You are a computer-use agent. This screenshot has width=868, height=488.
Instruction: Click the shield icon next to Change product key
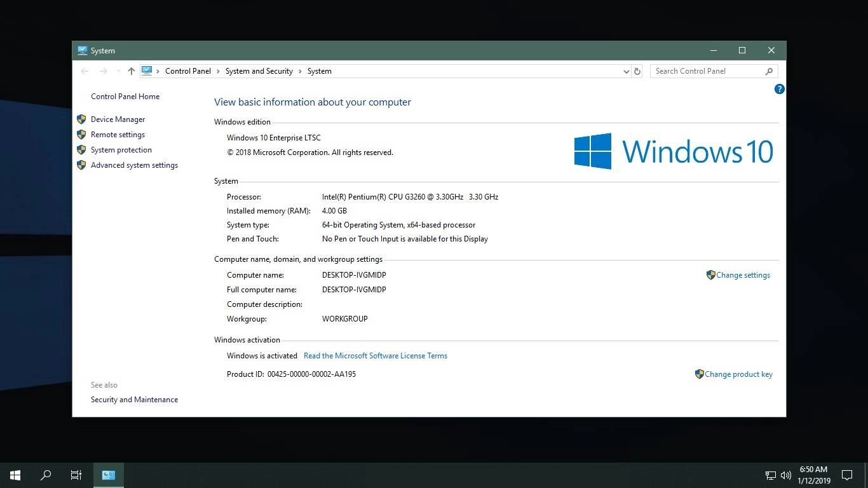coord(700,374)
